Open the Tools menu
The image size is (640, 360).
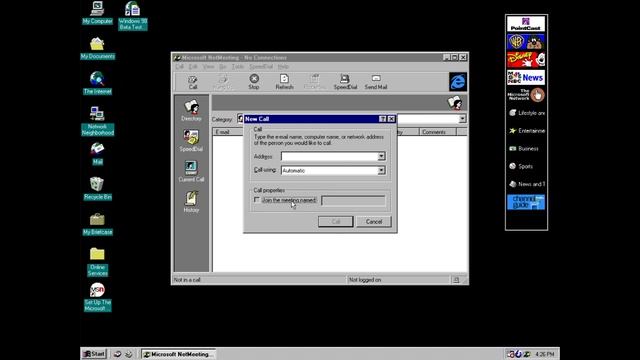click(238, 67)
